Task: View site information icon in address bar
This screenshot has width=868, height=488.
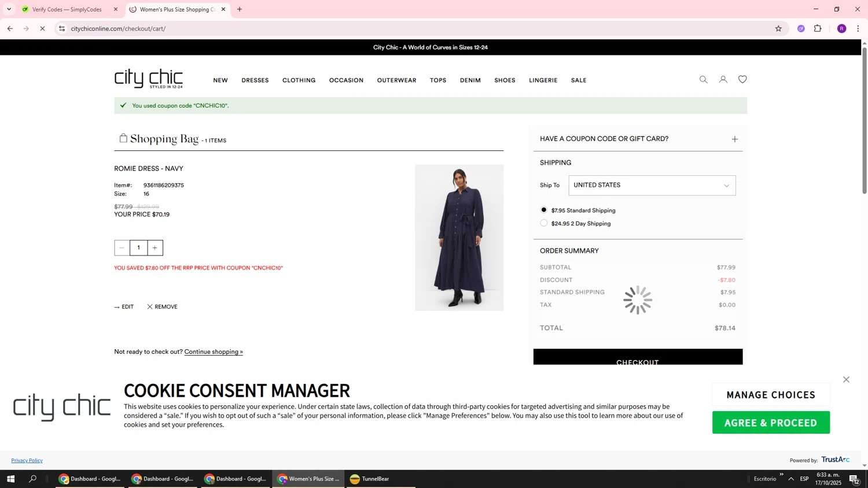Action: [x=62, y=29]
